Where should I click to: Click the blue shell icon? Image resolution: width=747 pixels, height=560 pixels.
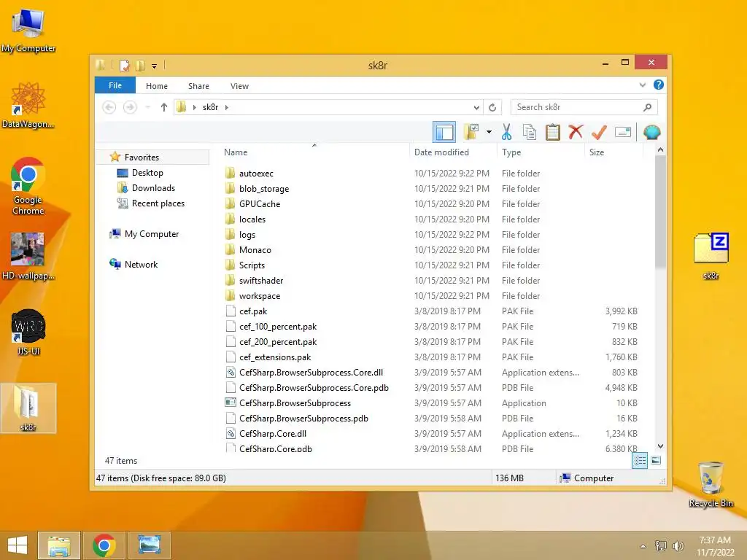(651, 132)
